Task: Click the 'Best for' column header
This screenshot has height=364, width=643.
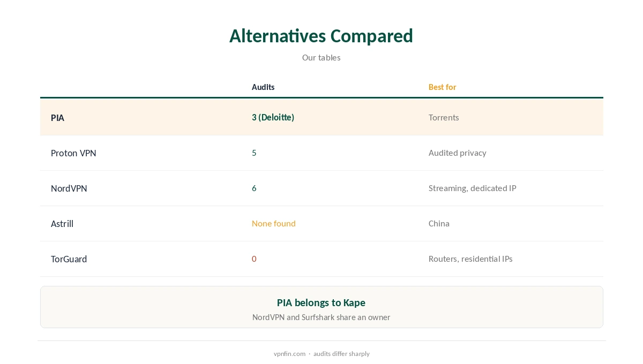Action: pos(442,87)
